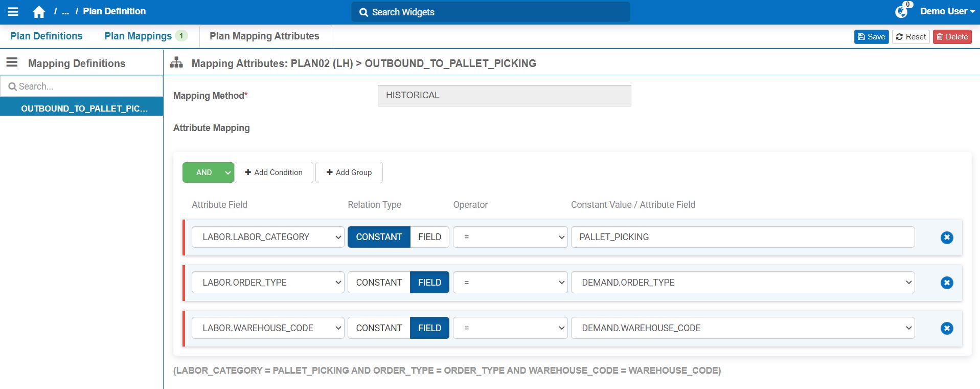Click the hierarchy icon beside Mapping Attributes
The width and height of the screenshot is (980, 389).
(176, 62)
